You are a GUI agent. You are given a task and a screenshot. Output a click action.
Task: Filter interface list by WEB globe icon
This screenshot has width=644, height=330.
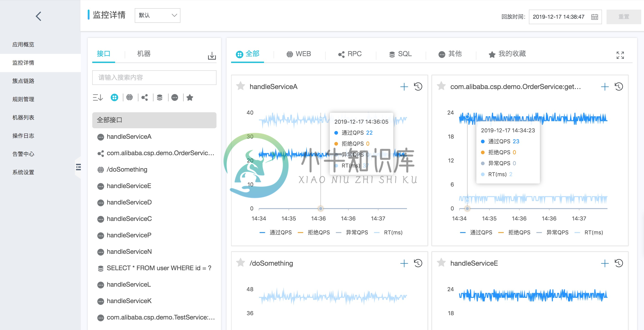click(x=129, y=97)
